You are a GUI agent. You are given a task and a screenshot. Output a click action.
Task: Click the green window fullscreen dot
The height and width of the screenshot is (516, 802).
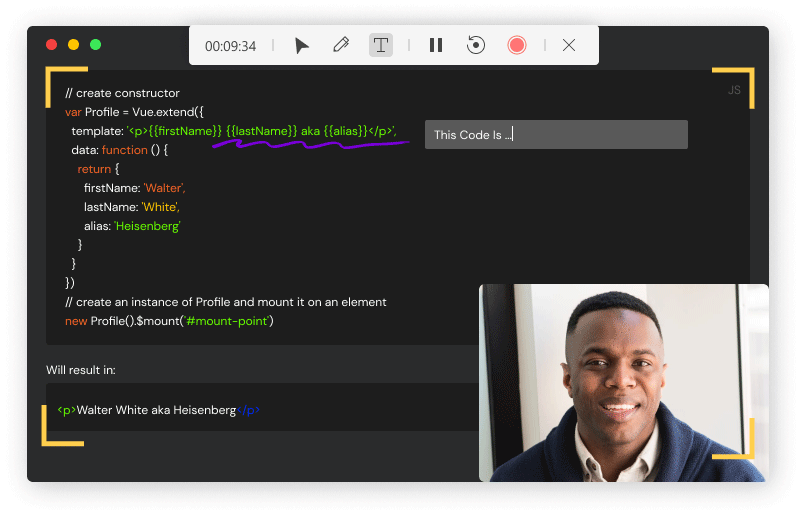pyautogui.click(x=96, y=44)
